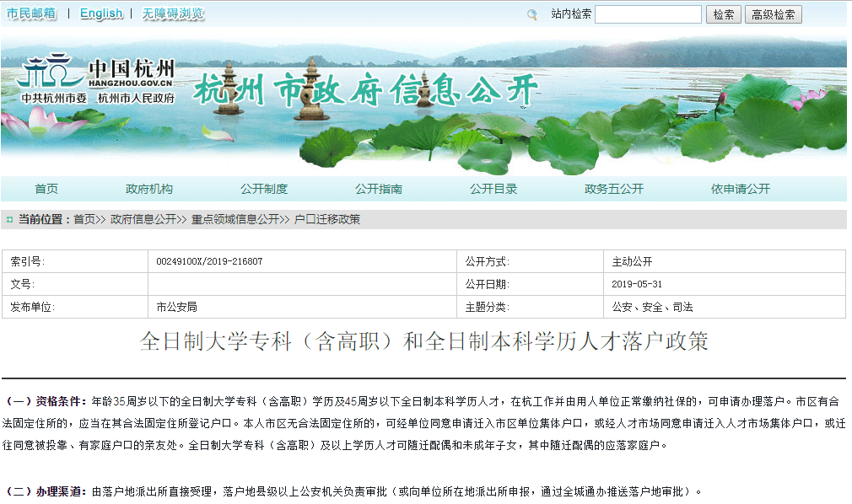Open the 市民邮箱 link
This screenshot has height=504, width=852.
31,13
